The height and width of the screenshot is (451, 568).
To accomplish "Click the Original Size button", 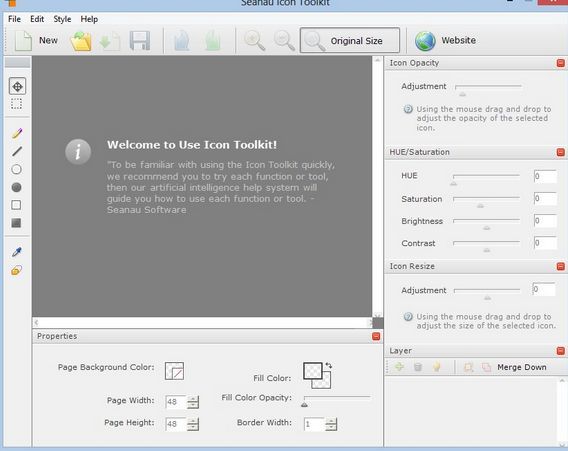I will [350, 40].
